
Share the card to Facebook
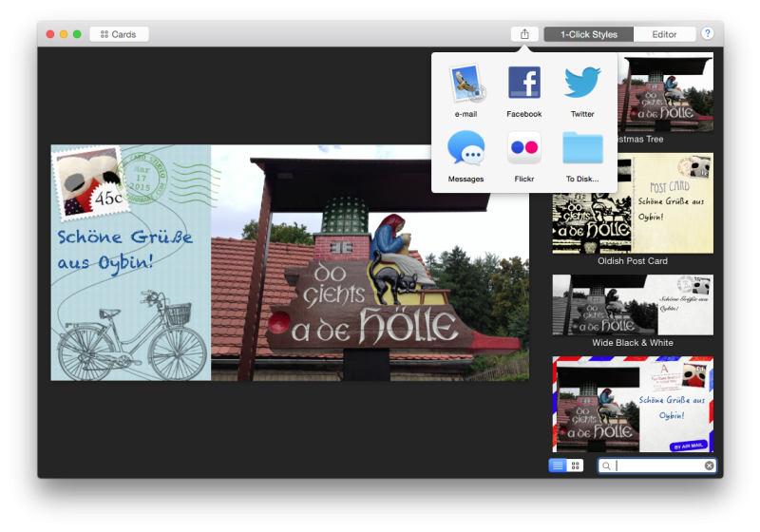point(523,85)
